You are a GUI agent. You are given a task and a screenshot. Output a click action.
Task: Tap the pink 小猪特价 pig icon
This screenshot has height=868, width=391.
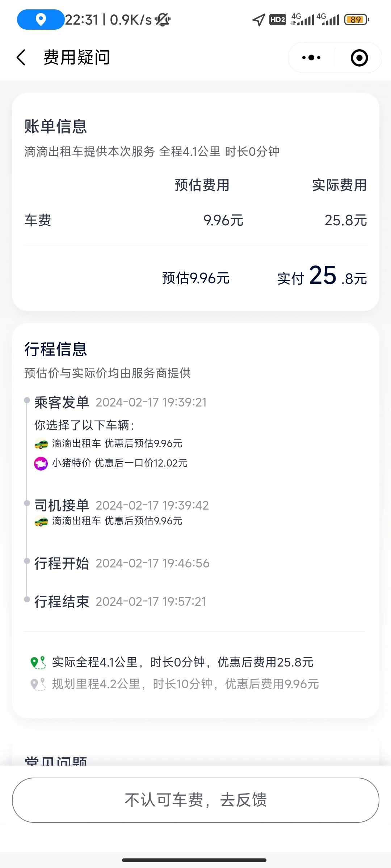pyautogui.click(x=41, y=463)
